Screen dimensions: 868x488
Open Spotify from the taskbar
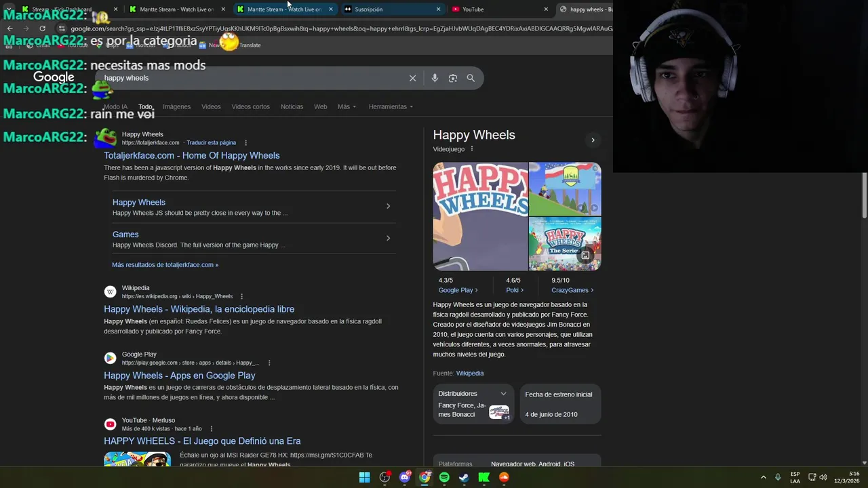444,477
